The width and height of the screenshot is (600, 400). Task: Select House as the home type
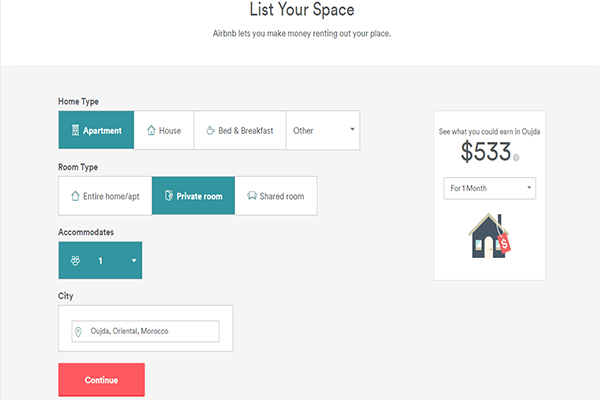click(x=164, y=130)
